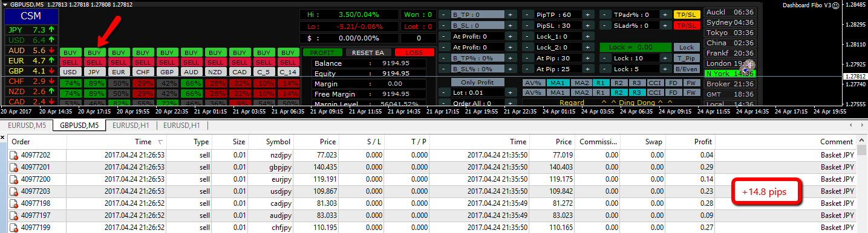The image size is (868, 233).
Task: Click the order icon for ticket 40977202
Action: tap(13, 155)
